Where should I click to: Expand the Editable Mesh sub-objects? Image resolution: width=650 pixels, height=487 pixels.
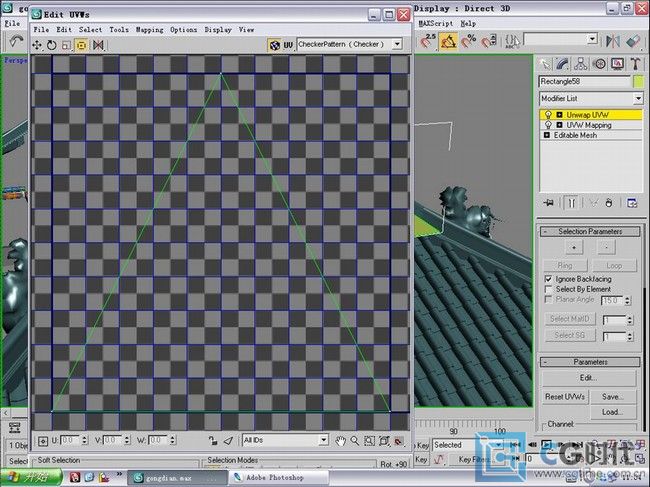[x=547, y=135]
